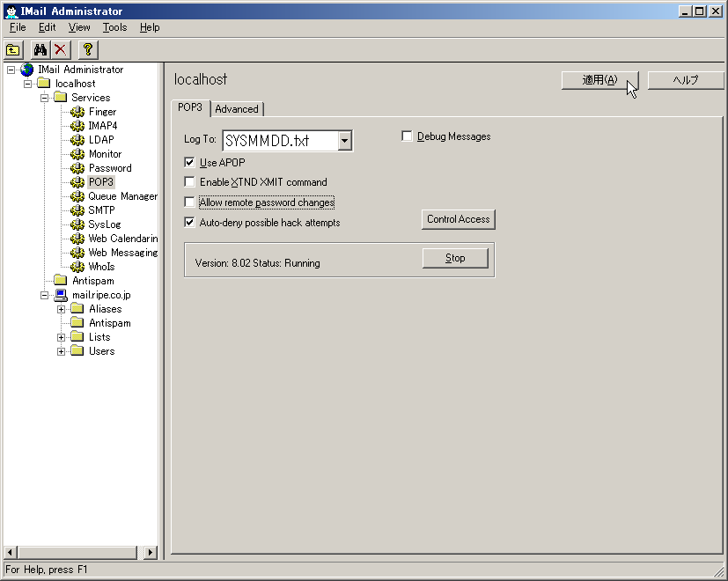728x581 pixels.
Task: Select the Password service gear icon
Action: pyautogui.click(x=77, y=168)
